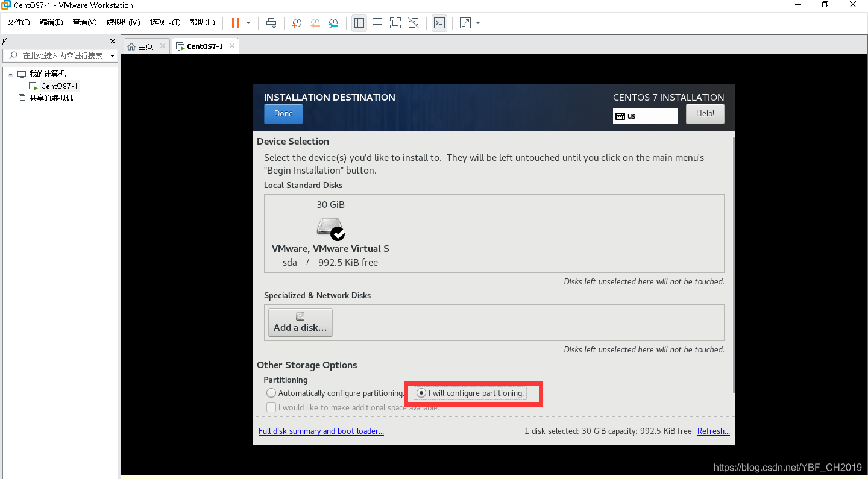Click the VMware Workstation title bar icon
This screenshot has width=868, height=479.
tap(6, 5)
